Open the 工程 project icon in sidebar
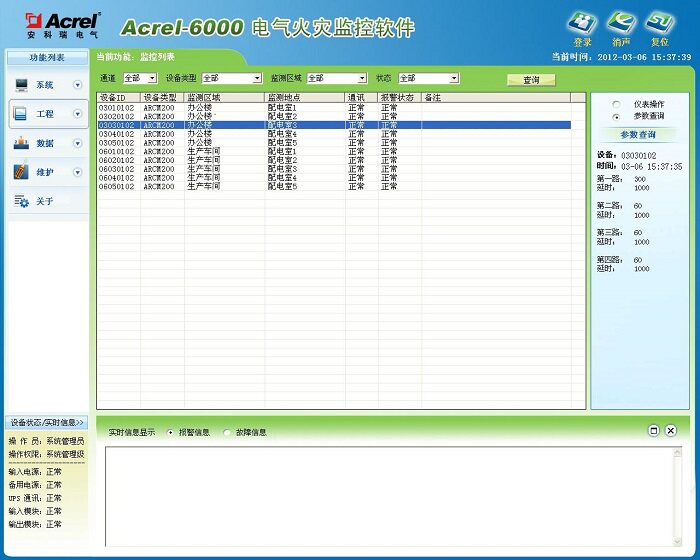This screenshot has height=560, width=700. 21,114
